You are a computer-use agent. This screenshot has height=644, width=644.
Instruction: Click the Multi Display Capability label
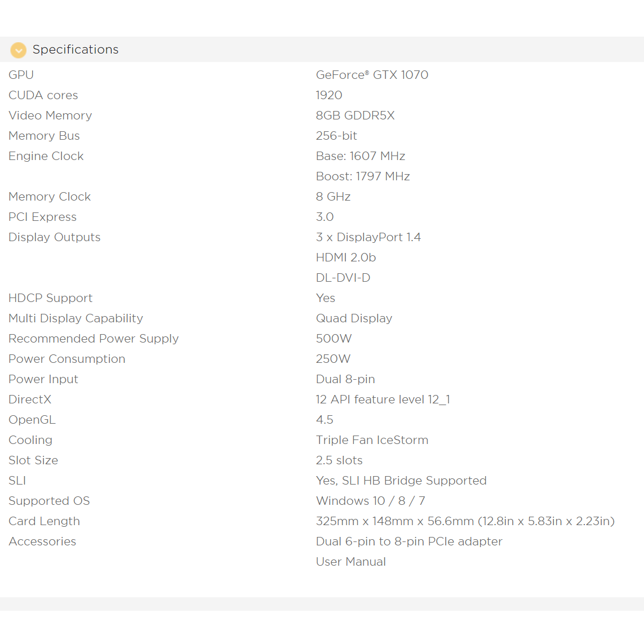pyautogui.click(x=76, y=318)
